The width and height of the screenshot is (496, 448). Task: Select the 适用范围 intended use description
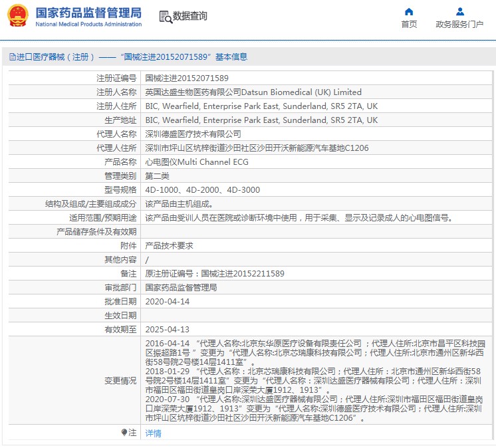pos(300,218)
